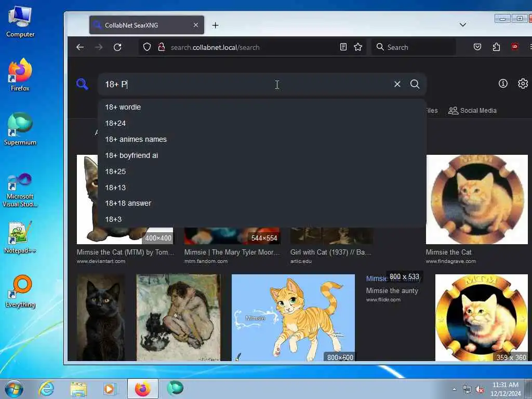The image size is (532, 399).
Task: Click the insecure connection padlock icon
Action: click(x=162, y=47)
